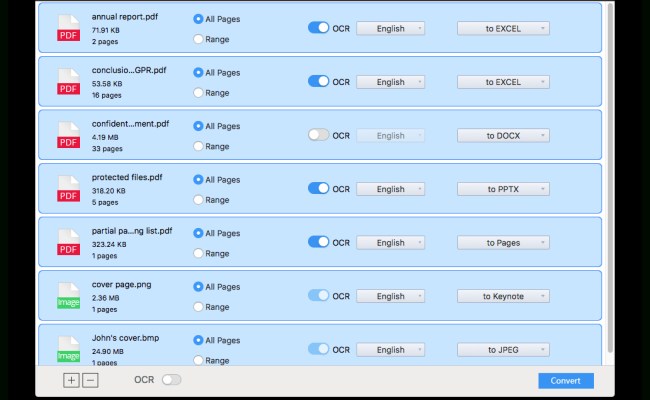Click the '4.19 MB' file size text
Screen dimensions: 650x400
(x=105, y=137)
